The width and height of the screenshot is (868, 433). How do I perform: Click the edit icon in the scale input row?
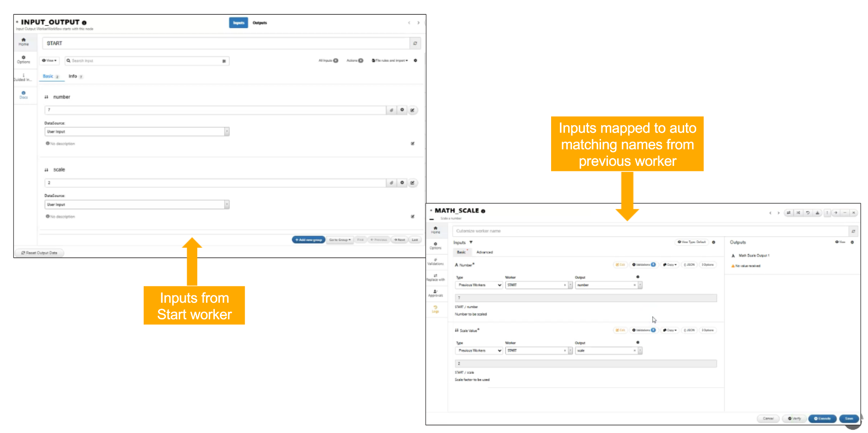pyautogui.click(x=413, y=183)
